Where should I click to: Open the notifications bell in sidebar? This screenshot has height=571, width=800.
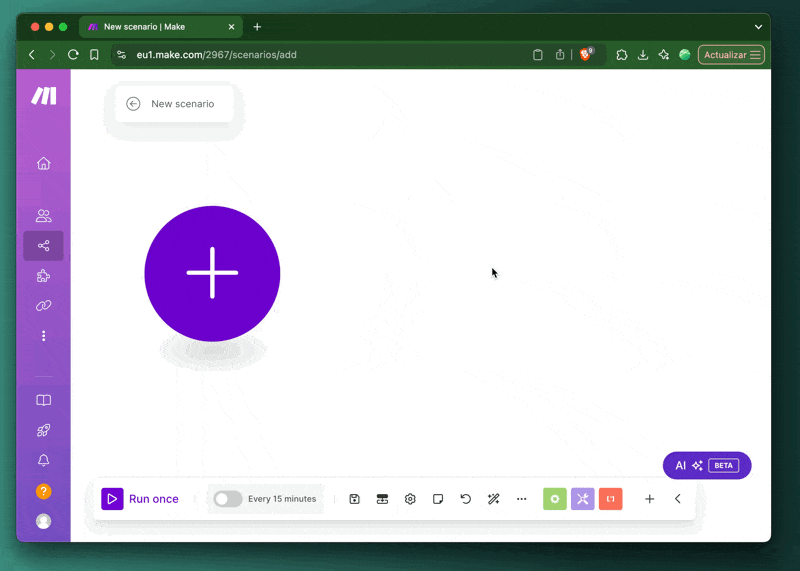point(43,461)
